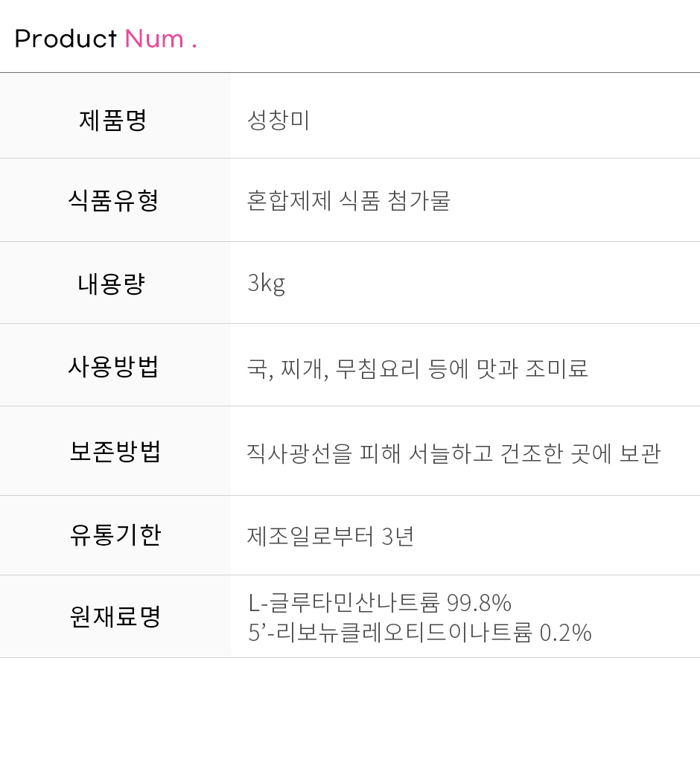The width and height of the screenshot is (700, 760).
Task: Select the 식품유형 row label
Action: 114,200
